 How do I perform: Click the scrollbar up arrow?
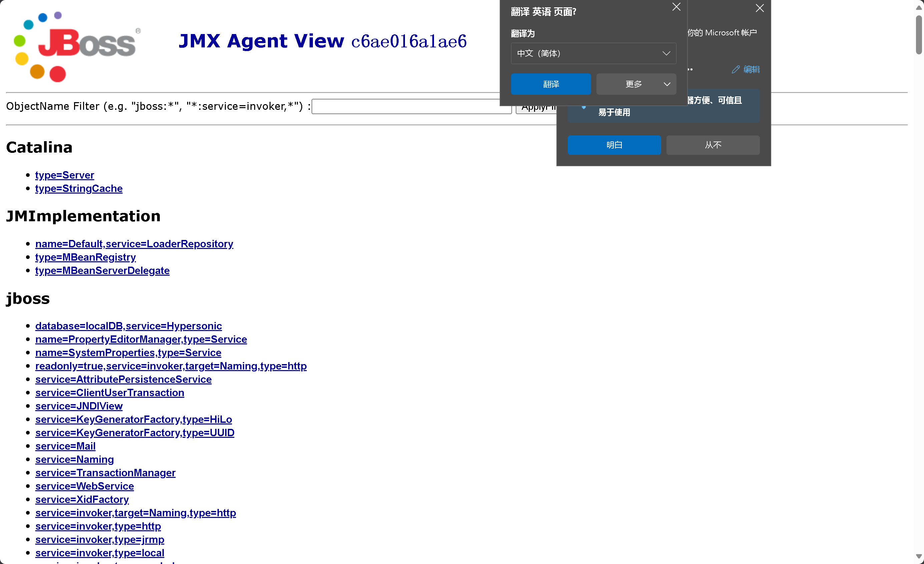click(x=918, y=7)
